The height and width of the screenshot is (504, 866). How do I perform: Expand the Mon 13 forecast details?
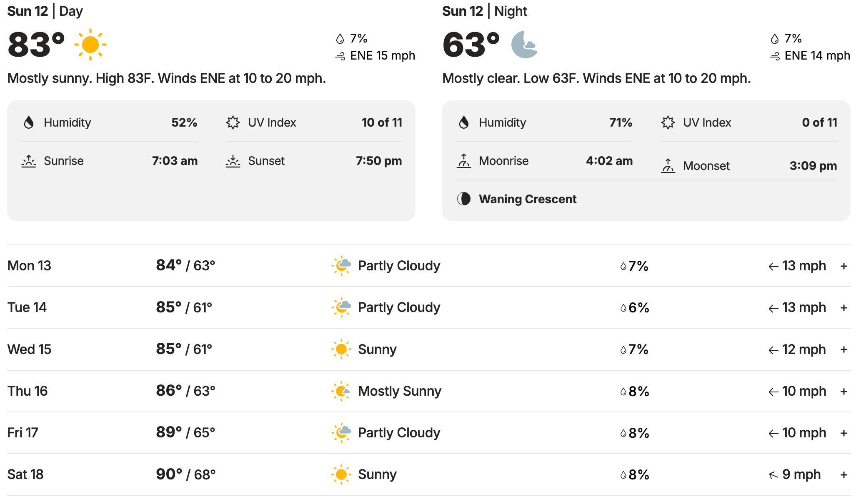[x=844, y=266]
